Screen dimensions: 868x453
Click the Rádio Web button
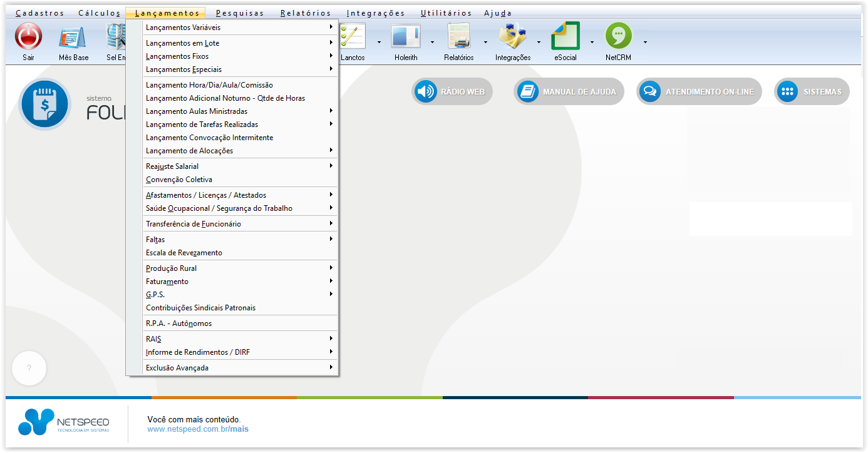pos(452,91)
